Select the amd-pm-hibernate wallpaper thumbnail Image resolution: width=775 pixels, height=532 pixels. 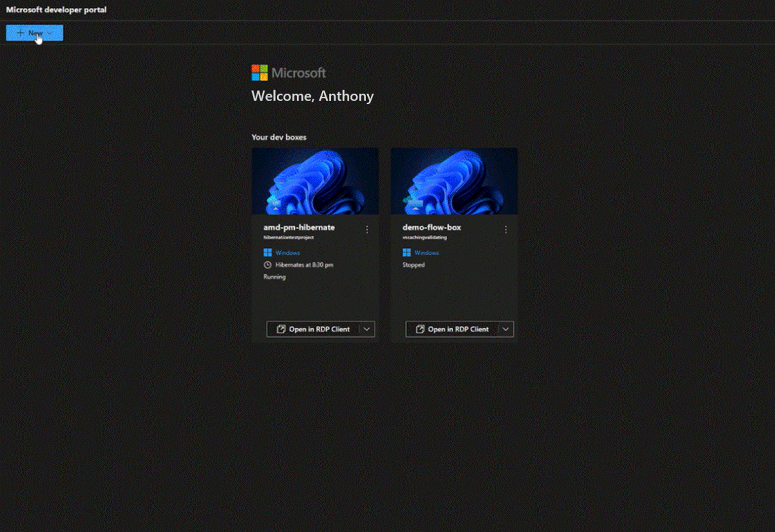315,181
